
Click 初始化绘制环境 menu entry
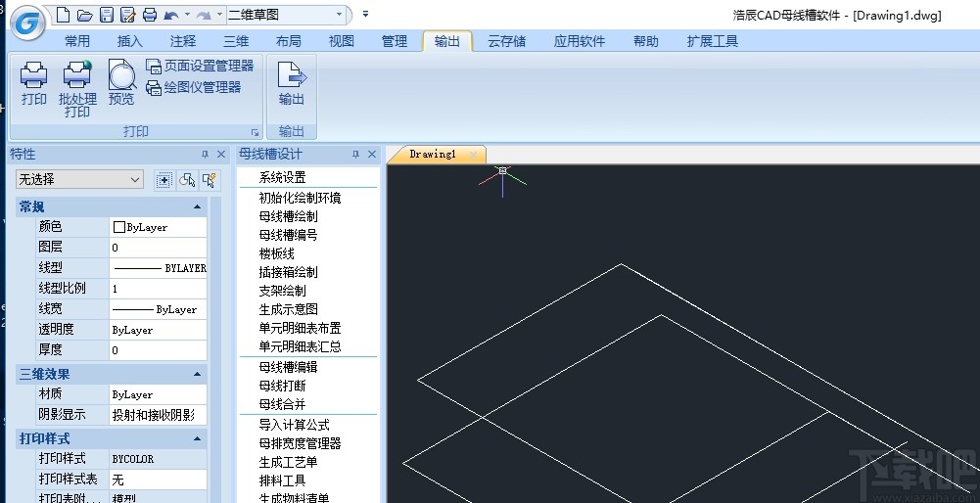pyautogui.click(x=300, y=198)
